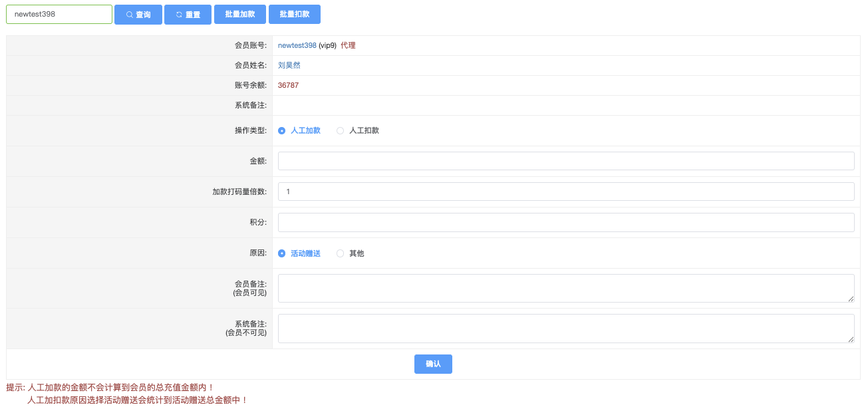Image resolution: width=868 pixels, height=411 pixels.
Task: Click the account balance 36787
Action: [x=288, y=85]
